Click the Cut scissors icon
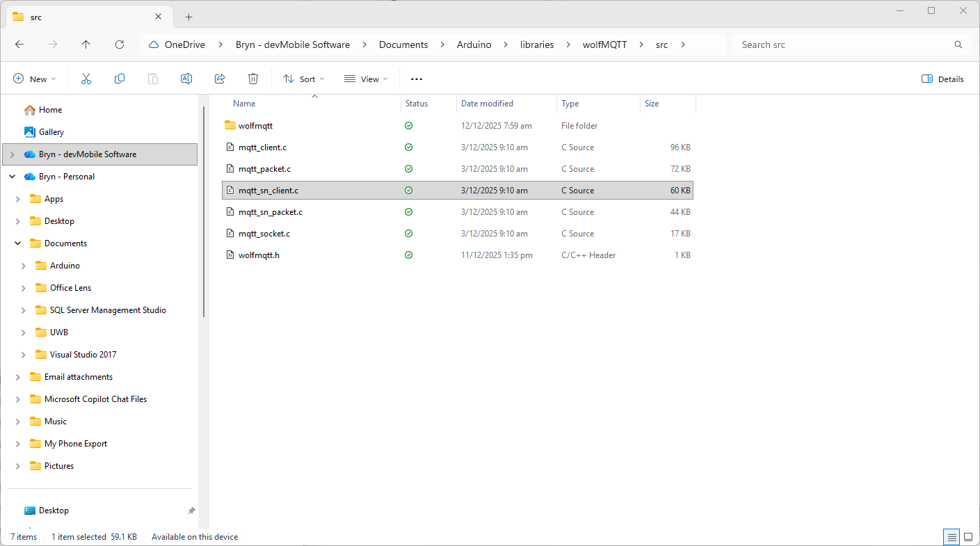The height and width of the screenshot is (546, 980). (x=86, y=79)
